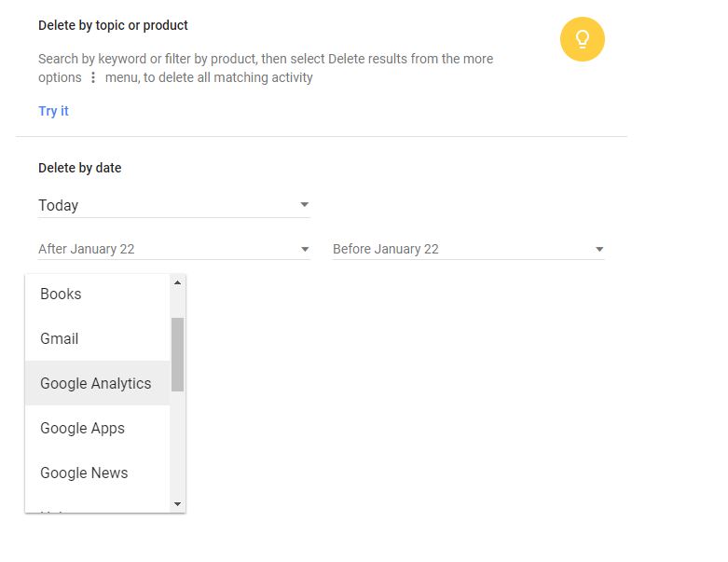The width and height of the screenshot is (728, 562).
Task: Click the arrow beside Today
Action: tap(304, 205)
